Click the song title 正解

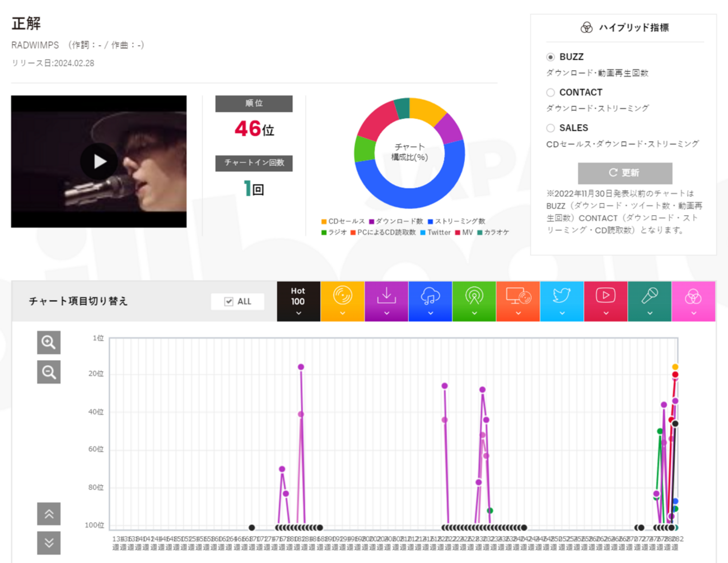pos(26,24)
